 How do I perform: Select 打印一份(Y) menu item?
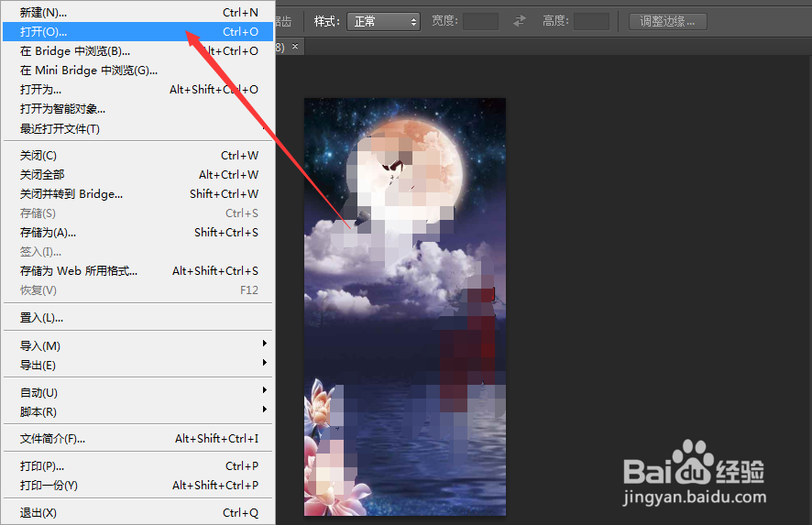click(138, 485)
